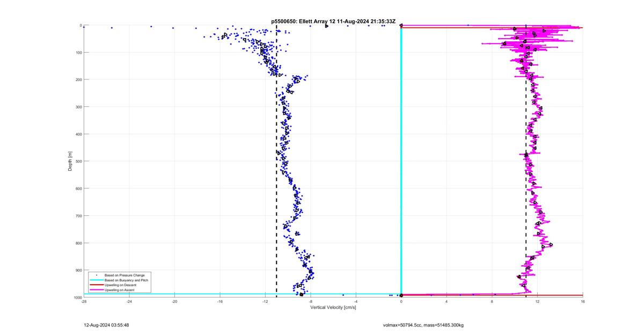Click the 16 velocity tick label

click(583, 301)
